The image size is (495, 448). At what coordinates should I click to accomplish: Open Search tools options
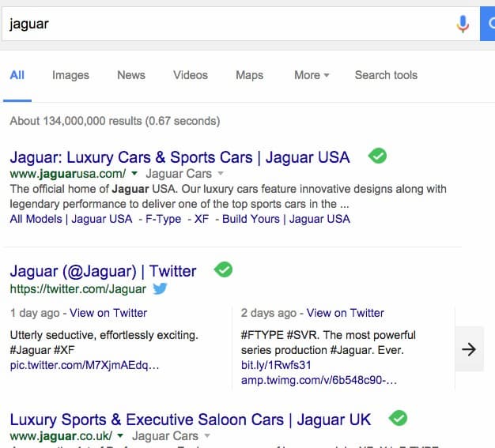[x=386, y=75]
